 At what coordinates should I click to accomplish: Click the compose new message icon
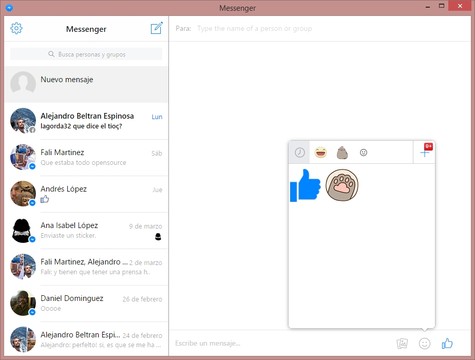(156, 28)
